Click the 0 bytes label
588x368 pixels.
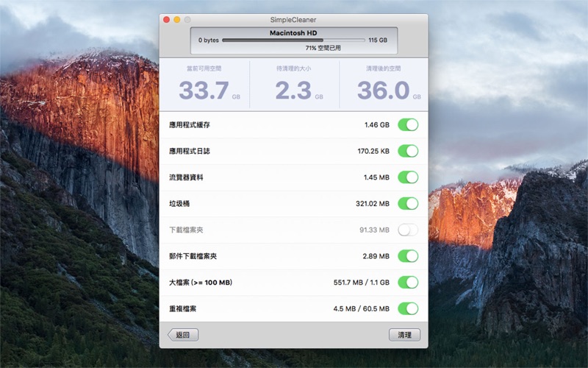click(209, 40)
